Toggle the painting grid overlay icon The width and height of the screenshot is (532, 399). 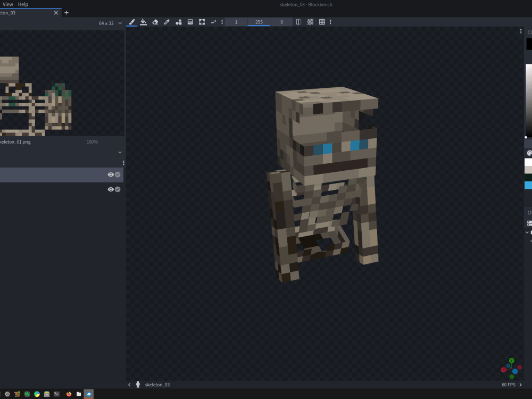coord(321,22)
